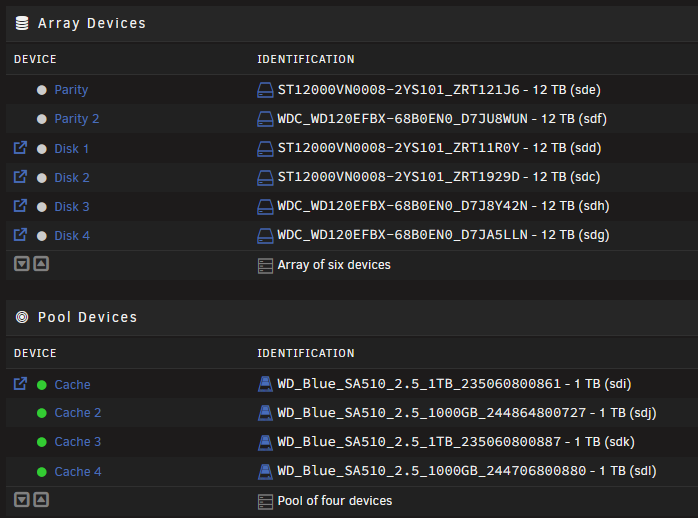Open the Disk 2 file browser icon
This screenshot has width=698, height=518.
coord(20,177)
